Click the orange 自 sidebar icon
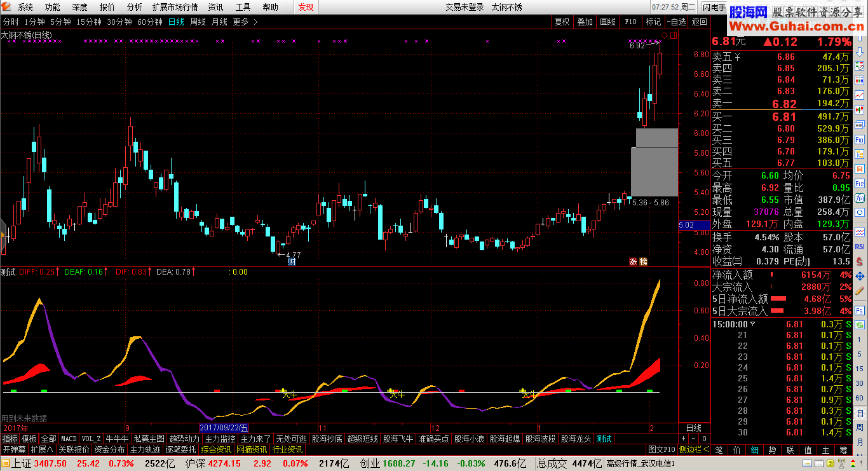The height and width of the screenshot is (471, 868). coord(859,169)
